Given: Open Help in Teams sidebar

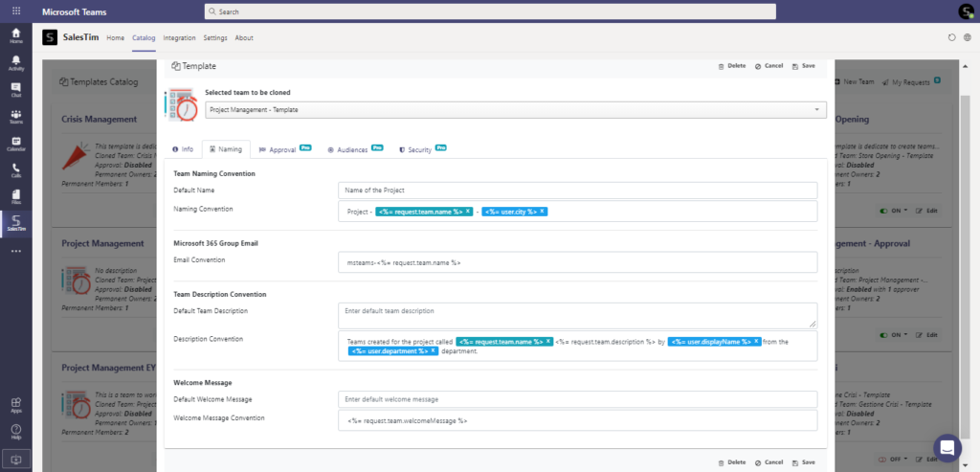Looking at the screenshot, I should tap(15, 432).
